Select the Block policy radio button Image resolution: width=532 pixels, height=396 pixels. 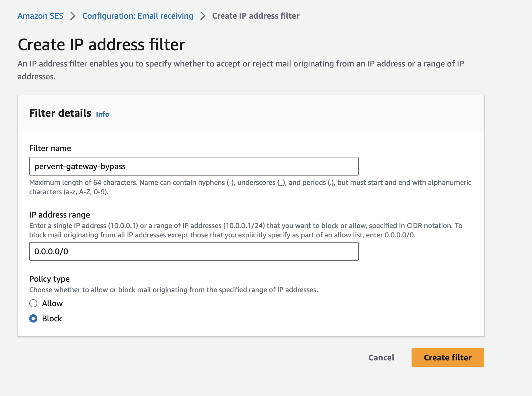pyautogui.click(x=33, y=318)
